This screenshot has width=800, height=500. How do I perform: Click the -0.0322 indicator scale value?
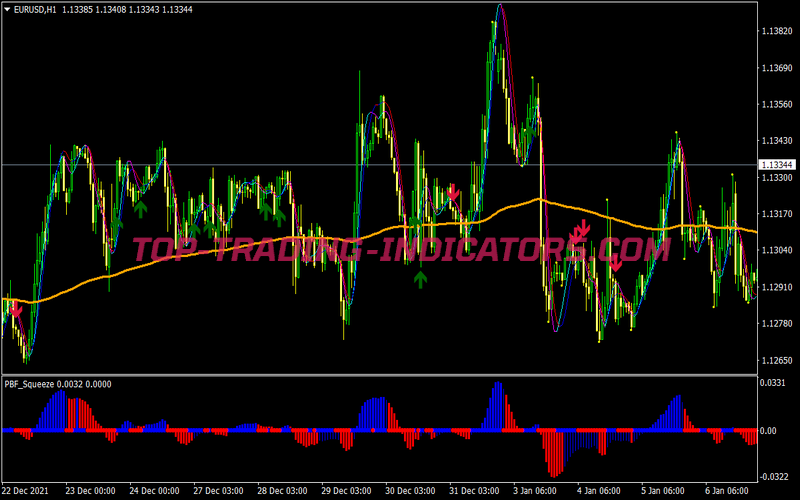click(x=774, y=477)
